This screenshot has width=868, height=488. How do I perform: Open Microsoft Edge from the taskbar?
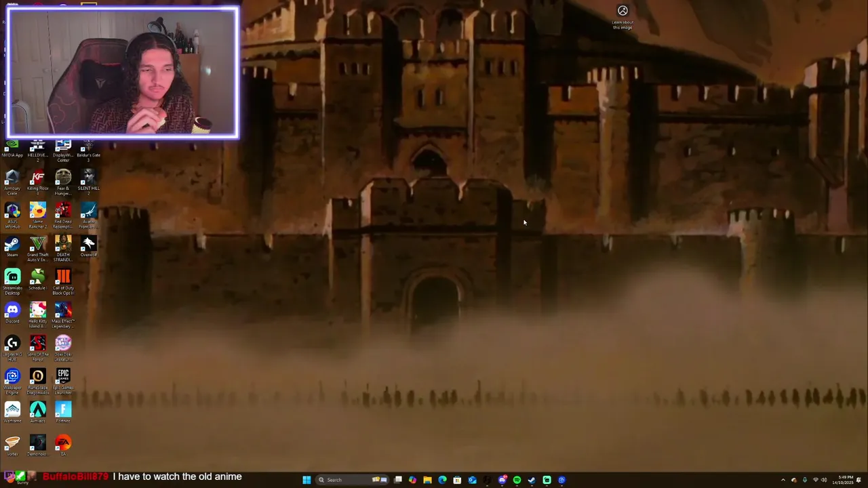pyautogui.click(x=442, y=480)
